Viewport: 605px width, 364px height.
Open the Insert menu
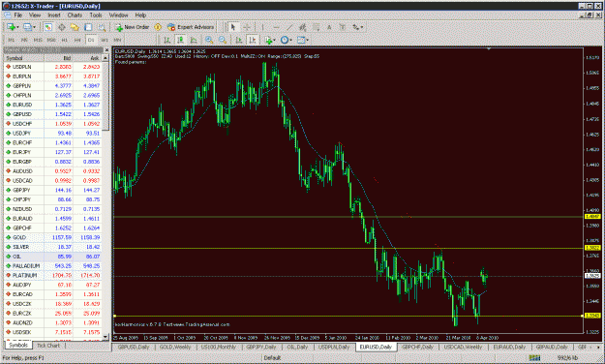(54, 15)
